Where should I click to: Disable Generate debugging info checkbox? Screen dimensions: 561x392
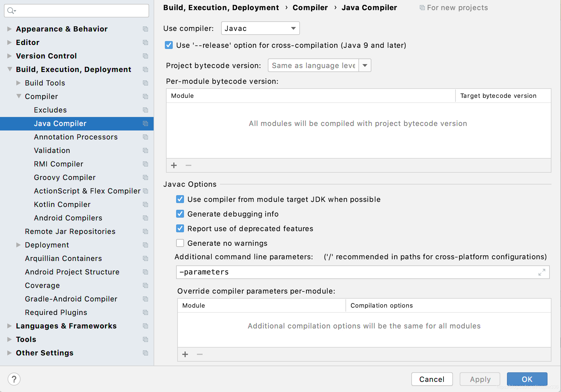coord(180,214)
